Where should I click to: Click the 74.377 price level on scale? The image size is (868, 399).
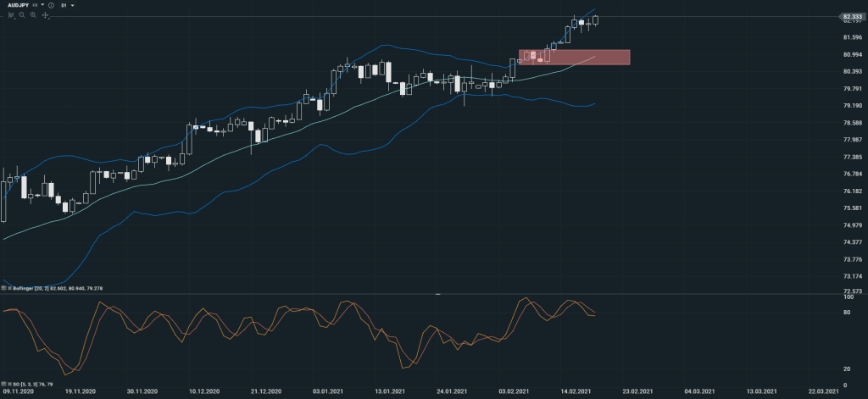point(853,241)
